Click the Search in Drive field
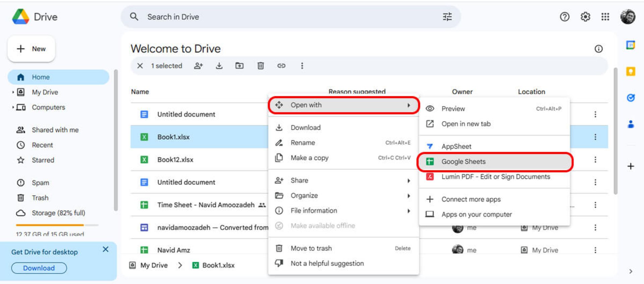This screenshot has height=284, width=644. [290, 17]
